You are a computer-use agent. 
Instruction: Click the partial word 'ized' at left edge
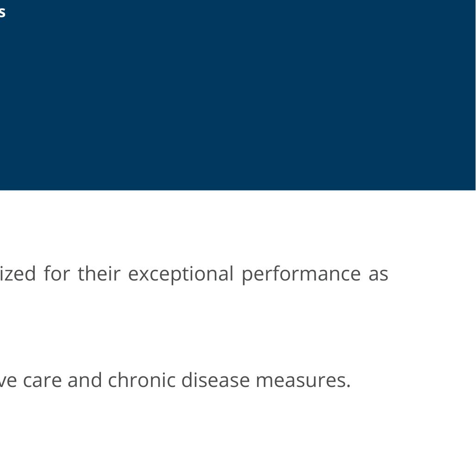tap(18, 274)
